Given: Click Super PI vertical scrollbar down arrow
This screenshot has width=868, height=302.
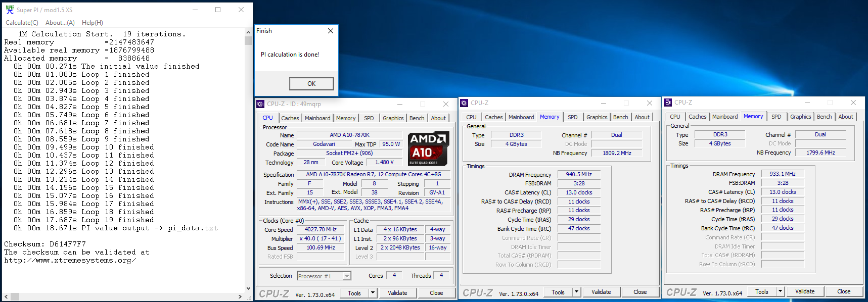Looking at the screenshot, I should pyautogui.click(x=248, y=288).
